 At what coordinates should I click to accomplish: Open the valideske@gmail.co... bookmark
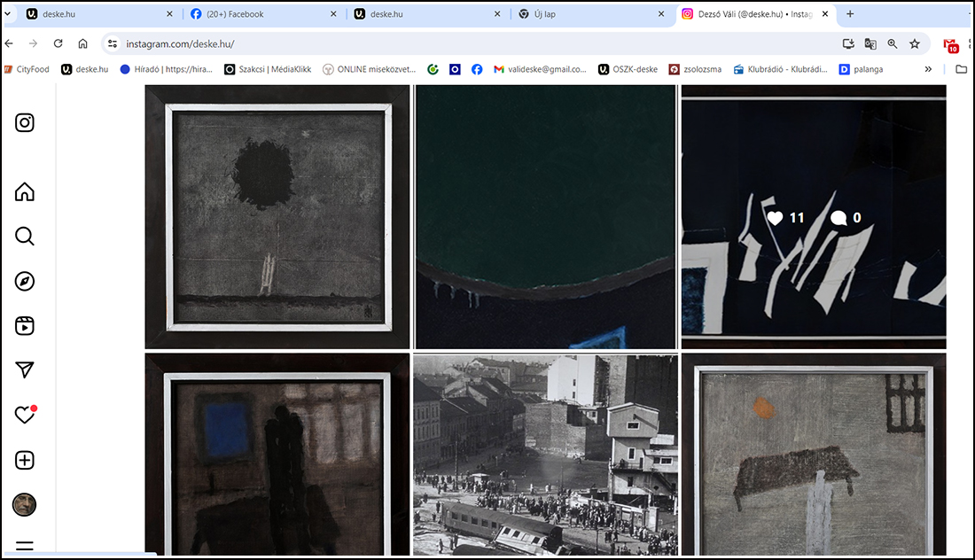pyautogui.click(x=540, y=70)
